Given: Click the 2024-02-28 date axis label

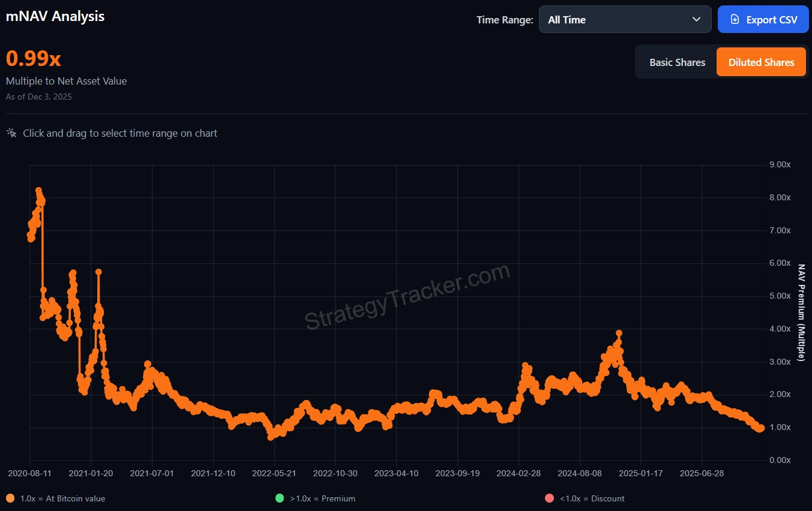Looking at the screenshot, I should (x=519, y=473).
